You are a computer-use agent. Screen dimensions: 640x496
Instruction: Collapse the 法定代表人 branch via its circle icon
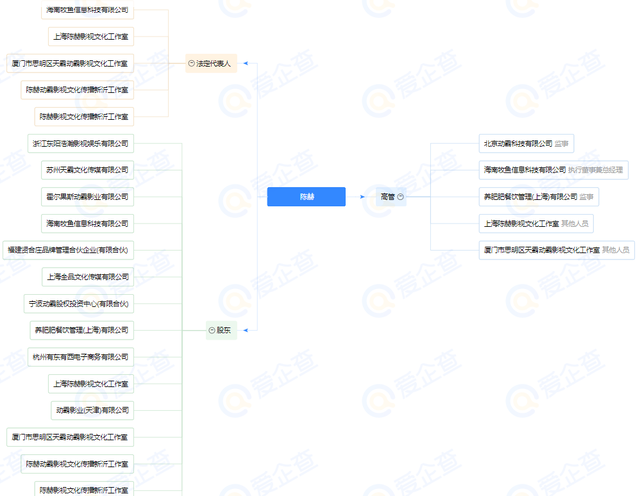pos(191,63)
